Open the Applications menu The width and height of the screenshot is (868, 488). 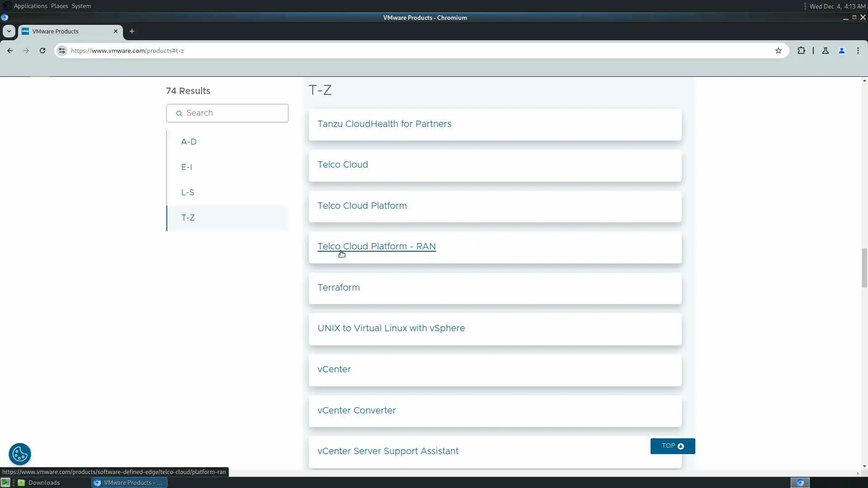(30, 6)
